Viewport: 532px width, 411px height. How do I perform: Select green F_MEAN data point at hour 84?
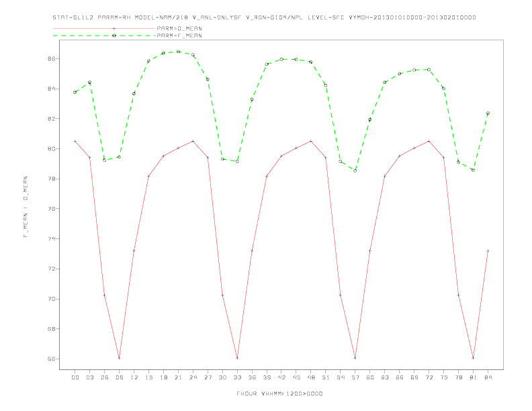pyautogui.click(x=488, y=113)
